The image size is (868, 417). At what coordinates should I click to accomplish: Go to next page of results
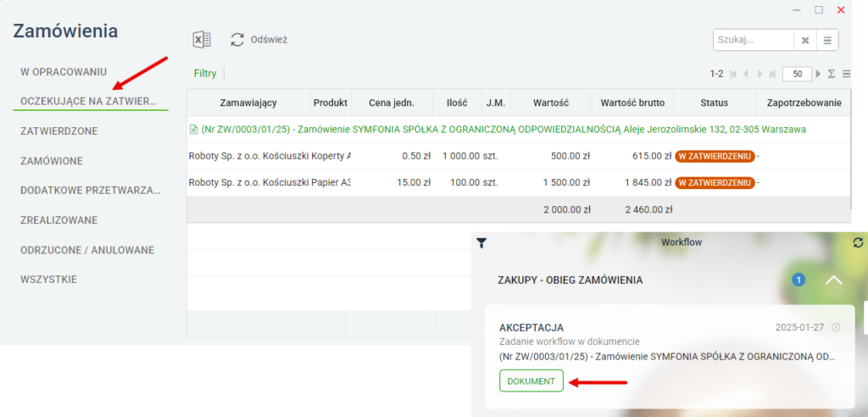click(759, 74)
